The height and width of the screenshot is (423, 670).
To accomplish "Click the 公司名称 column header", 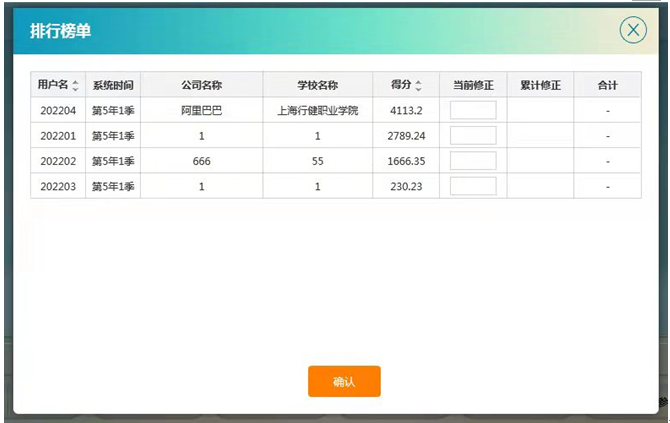I will pyautogui.click(x=201, y=85).
